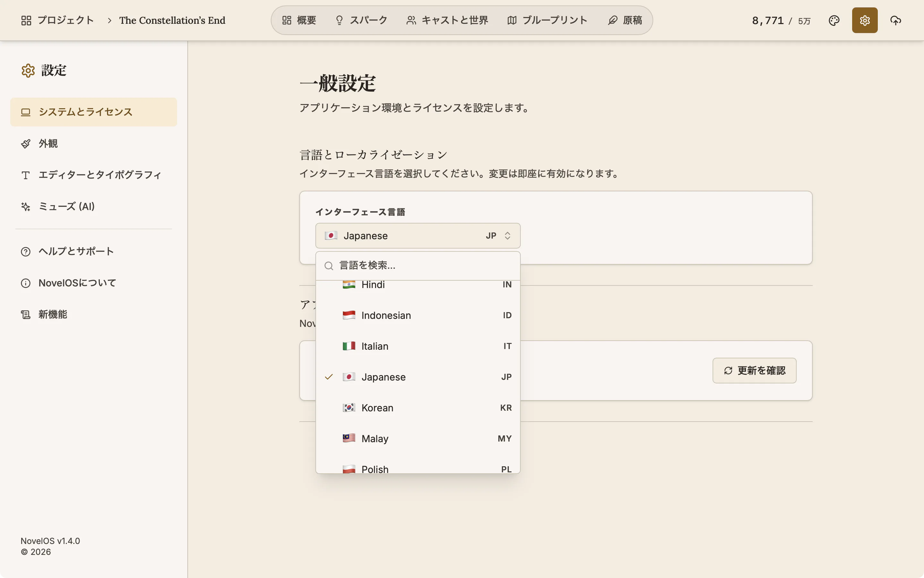Open 外観 settings section

pyautogui.click(x=94, y=144)
